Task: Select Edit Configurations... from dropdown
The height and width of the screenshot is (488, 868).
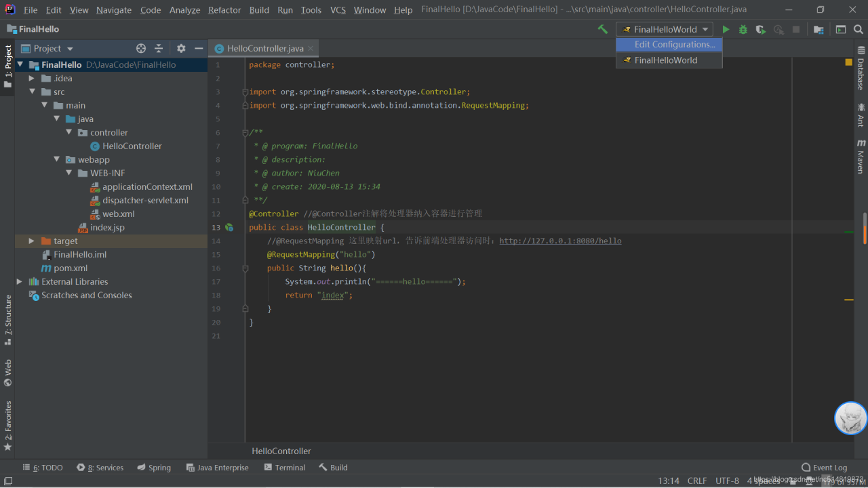Action: pos(669,45)
